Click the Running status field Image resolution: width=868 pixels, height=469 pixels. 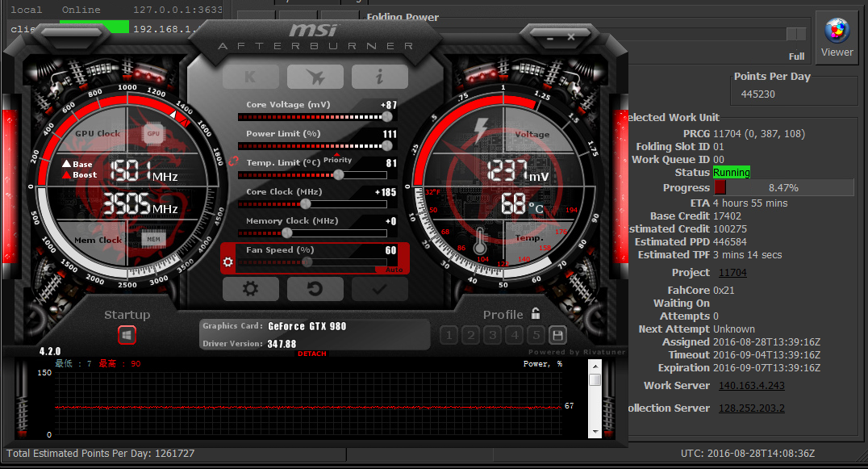coord(732,172)
